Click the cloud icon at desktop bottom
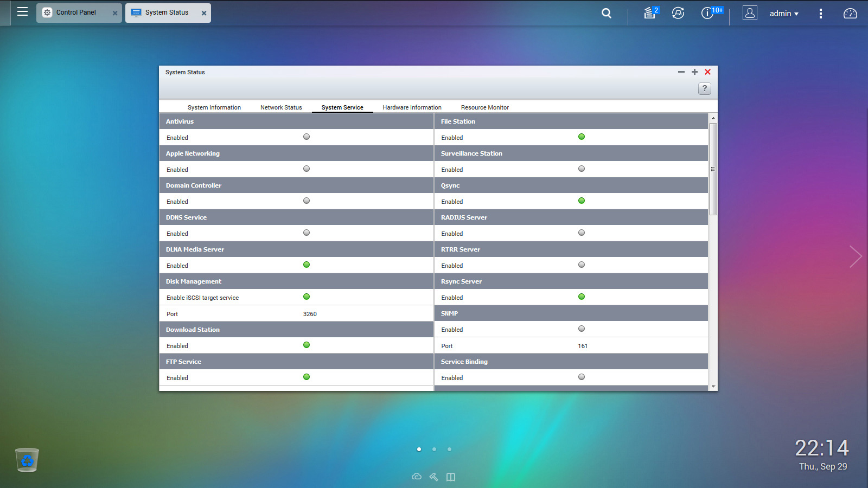This screenshot has height=488, width=868. (x=417, y=477)
